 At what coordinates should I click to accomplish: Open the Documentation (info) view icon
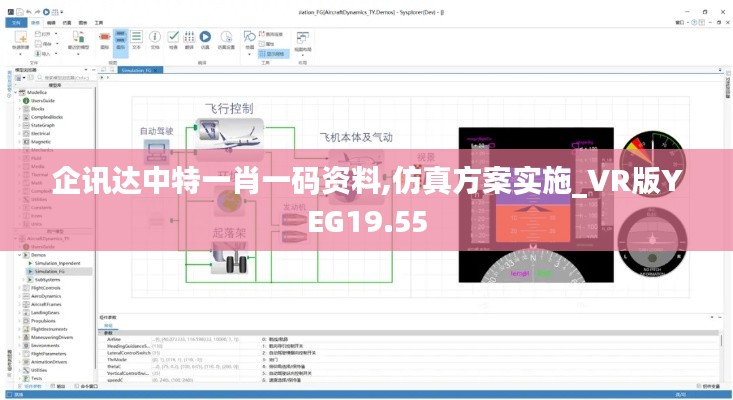coord(155,37)
